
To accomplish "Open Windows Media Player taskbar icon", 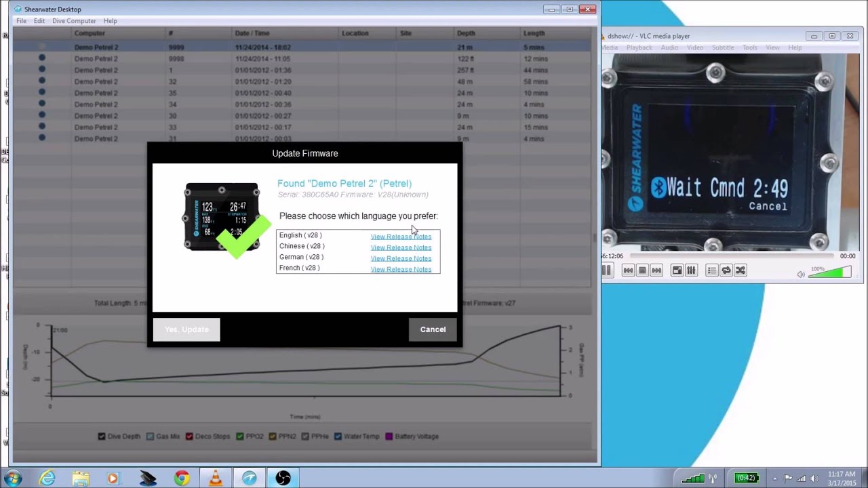I will pos(113,478).
